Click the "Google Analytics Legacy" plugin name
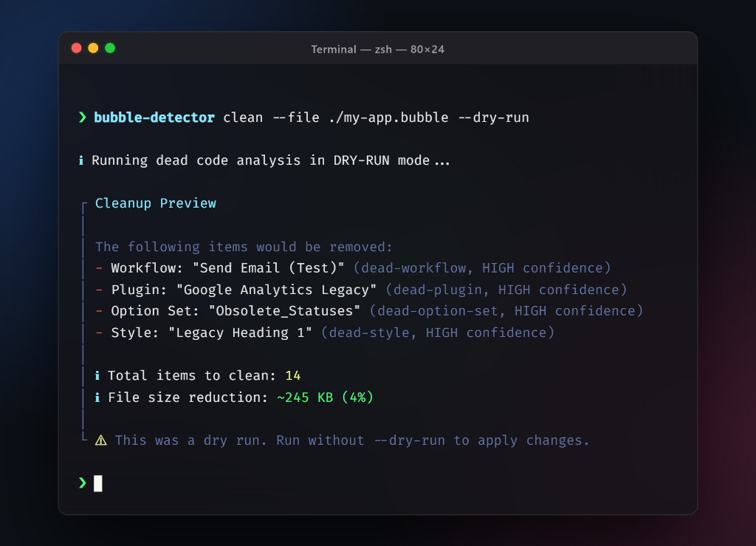 tap(276, 290)
